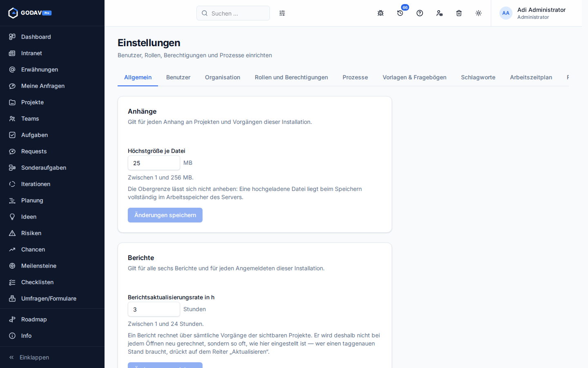The width and height of the screenshot is (588, 368).
Task: Click the GODAV logo
Action: click(x=30, y=13)
